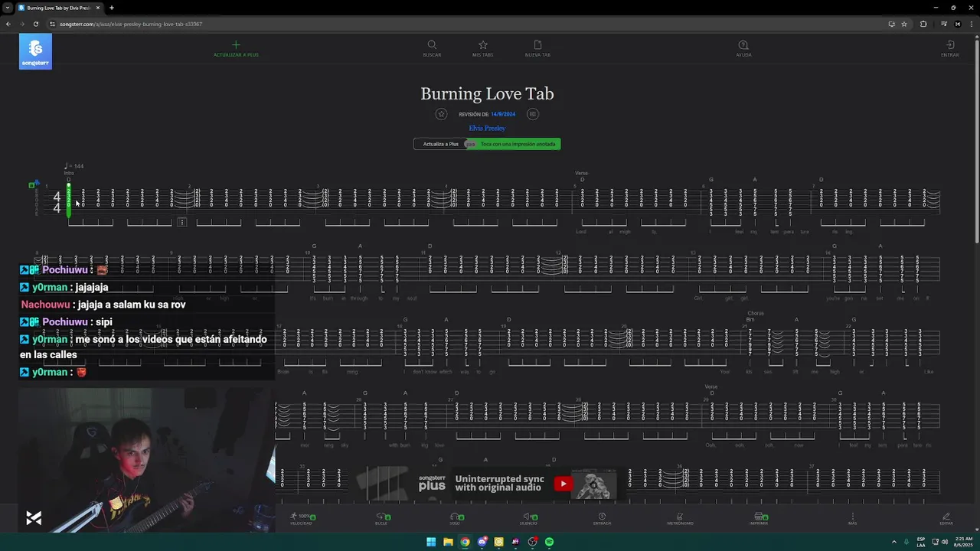Open the Buscar search icon

(432, 45)
